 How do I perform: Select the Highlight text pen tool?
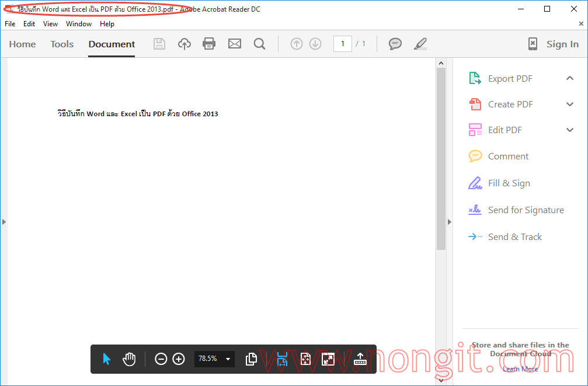coord(420,44)
